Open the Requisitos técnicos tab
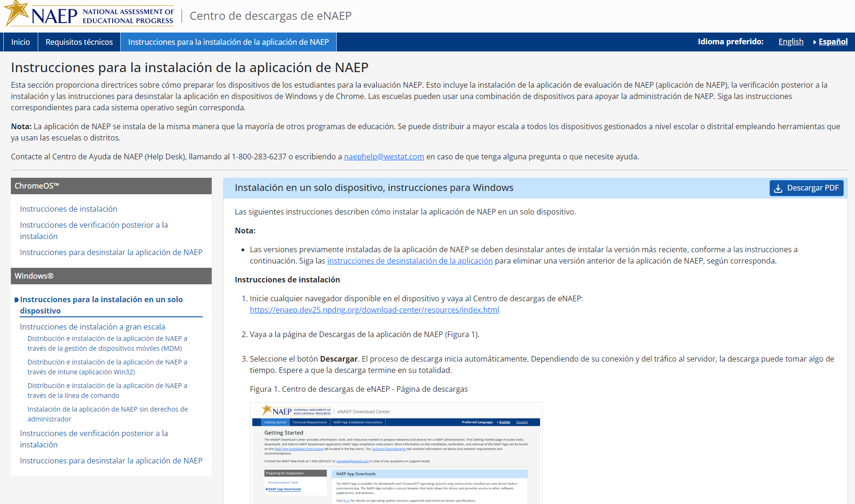 (79, 42)
